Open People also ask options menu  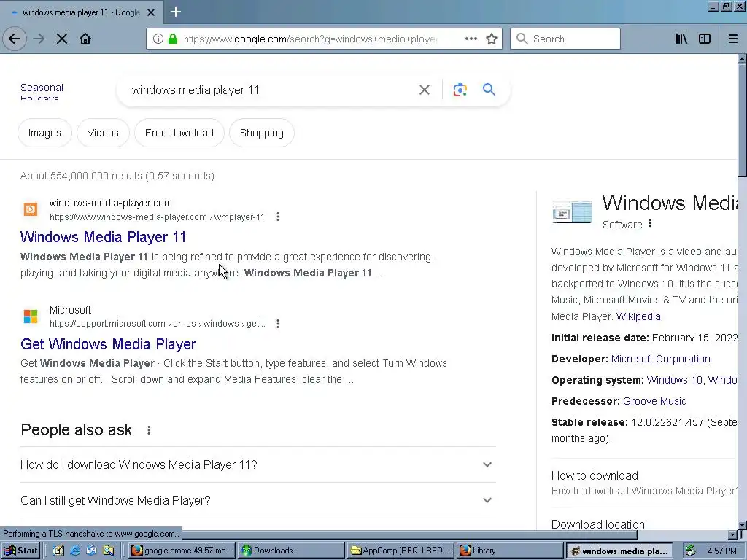(x=149, y=430)
